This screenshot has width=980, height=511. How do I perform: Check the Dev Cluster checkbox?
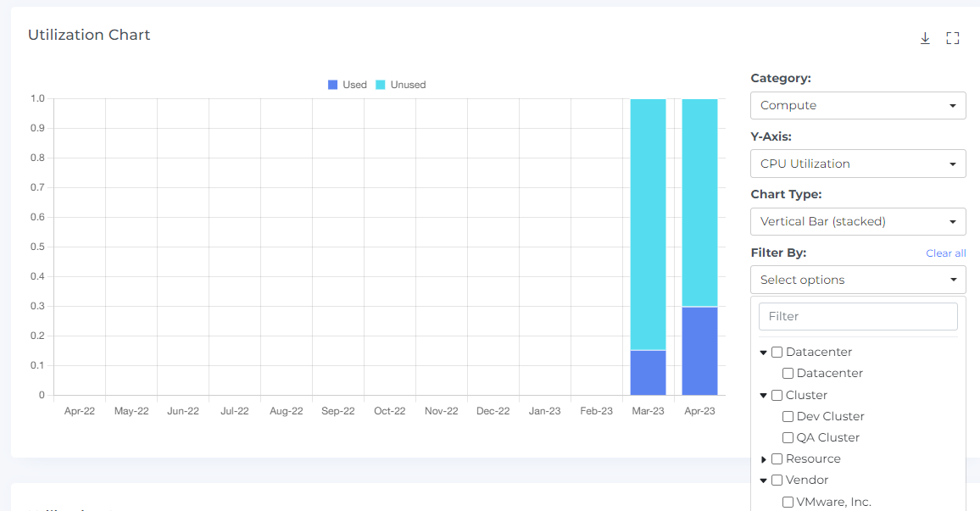tap(788, 417)
